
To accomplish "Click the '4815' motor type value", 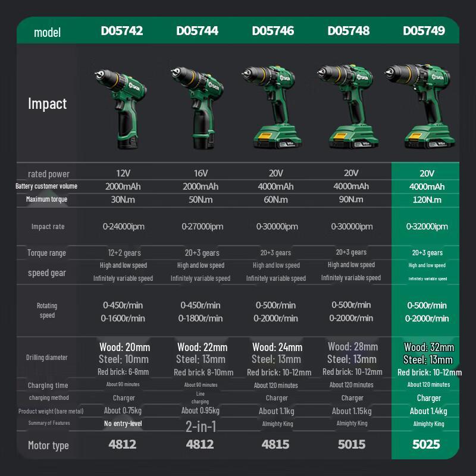I will click(x=275, y=444).
